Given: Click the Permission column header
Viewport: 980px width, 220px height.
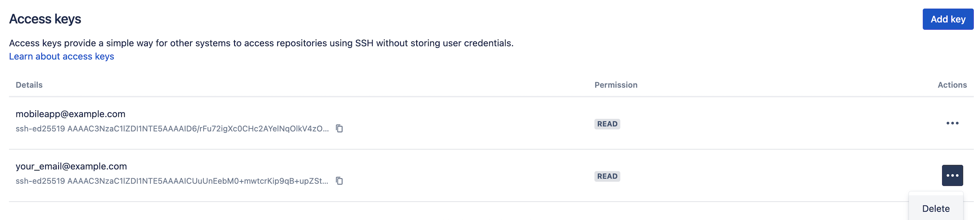Looking at the screenshot, I should [616, 85].
